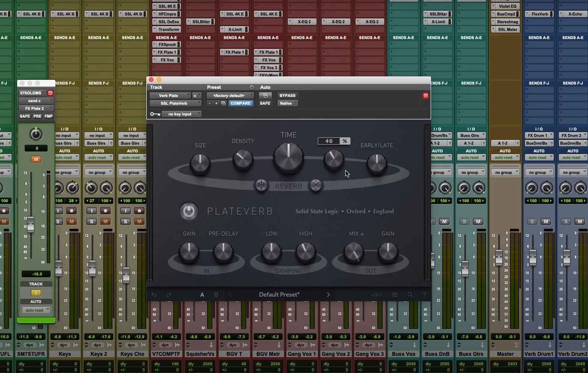
Task: Open the no key input dropdown
Action: 182,114
